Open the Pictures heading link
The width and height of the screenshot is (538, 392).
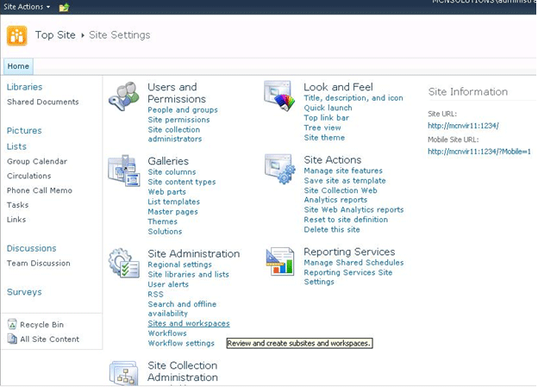24,131
